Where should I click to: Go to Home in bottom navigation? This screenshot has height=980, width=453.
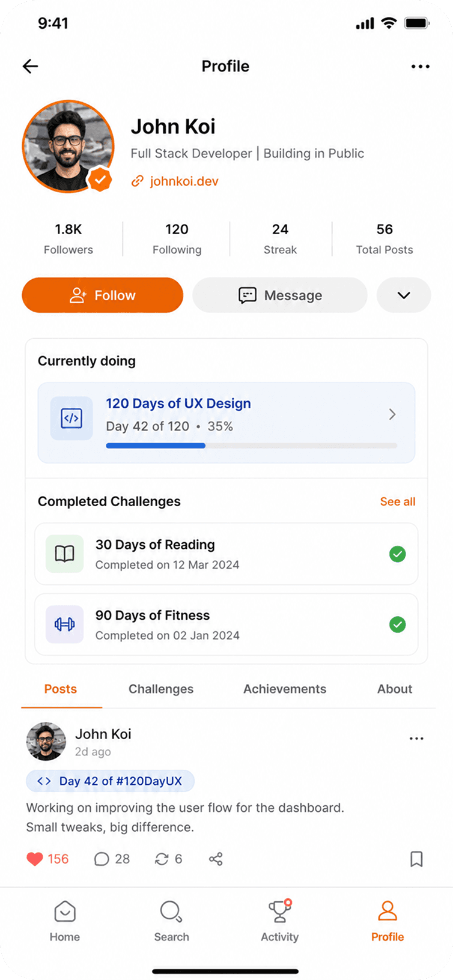[x=65, y=921]
